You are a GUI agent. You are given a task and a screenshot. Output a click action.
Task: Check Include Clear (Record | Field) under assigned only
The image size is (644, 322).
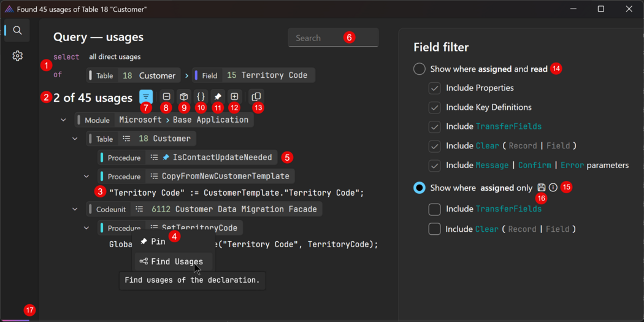(x=435, y=229)
